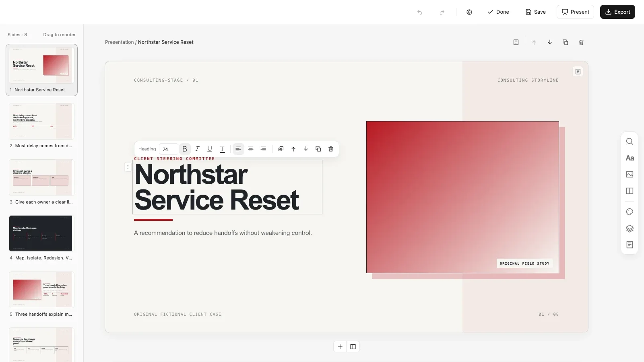Align heading text to the right
This screenshot has height=362, width=644.
pyautogui.click(x=263, y=149)
